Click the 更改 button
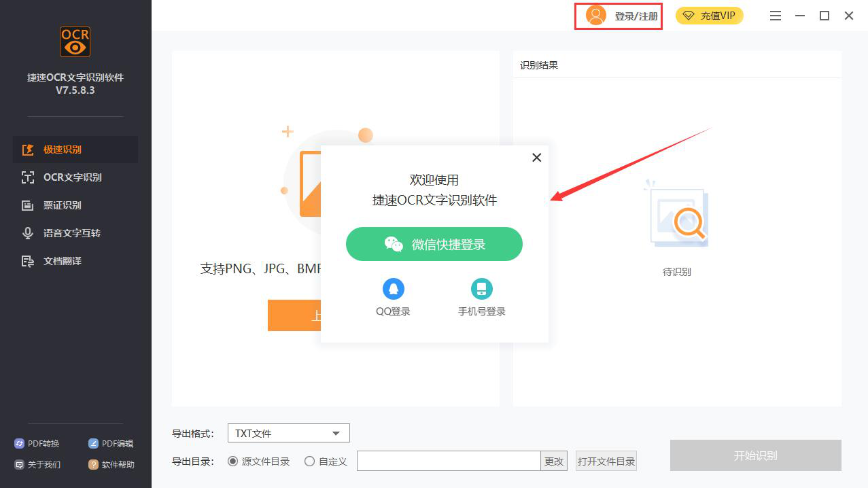This screenshot has height=488, width=868. [554, 461]
